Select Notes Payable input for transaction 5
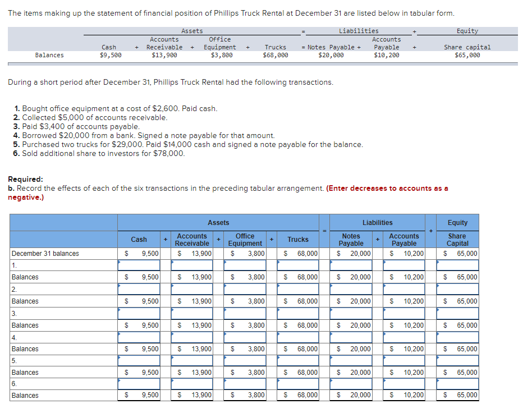Image resolution: width=532 pixels, height=413 pixels. coord(351,361)
